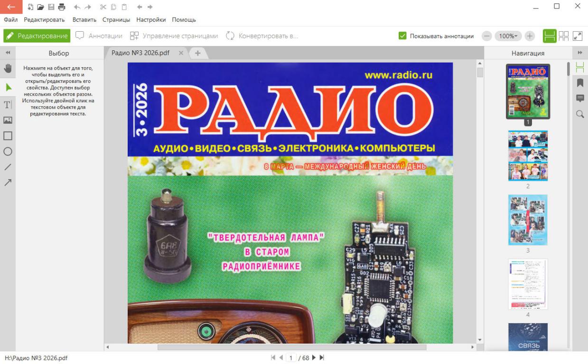This screenshot has height=364, width=588.
Task: Select the Arrow drawing tool
Action: pos(8,182)
